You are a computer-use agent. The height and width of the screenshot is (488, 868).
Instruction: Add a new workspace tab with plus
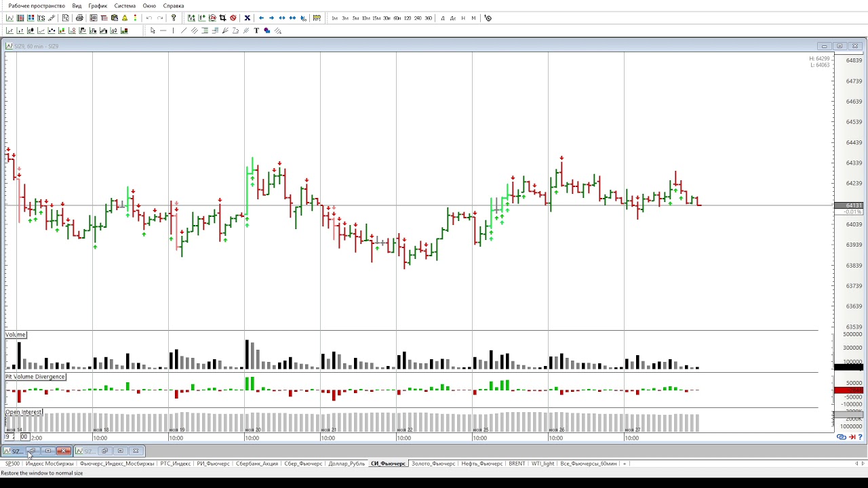(625, 464)
